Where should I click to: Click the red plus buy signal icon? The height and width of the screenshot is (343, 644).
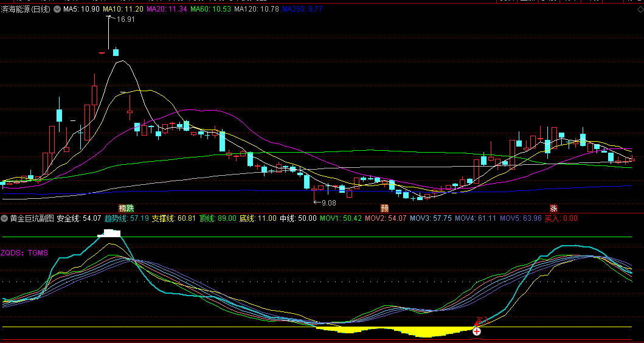[x=476, y=331]
